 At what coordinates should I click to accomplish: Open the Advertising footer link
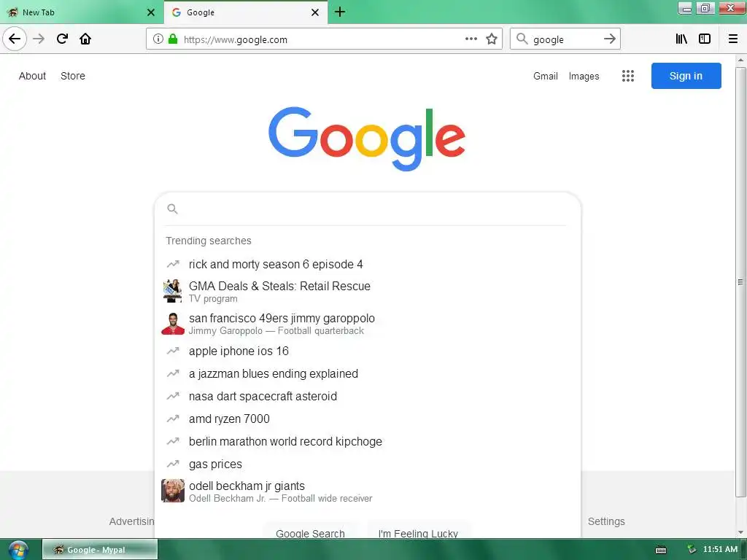(x=132, y=521)
